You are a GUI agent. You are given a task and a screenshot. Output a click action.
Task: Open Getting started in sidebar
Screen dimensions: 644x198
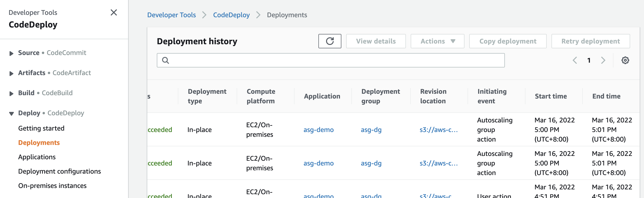point(41,128)
